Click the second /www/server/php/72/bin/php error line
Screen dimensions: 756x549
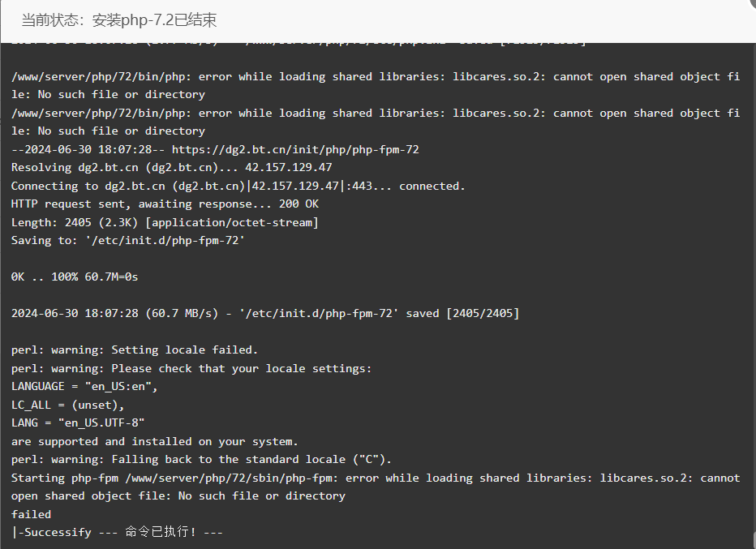[x=375, y=122]
